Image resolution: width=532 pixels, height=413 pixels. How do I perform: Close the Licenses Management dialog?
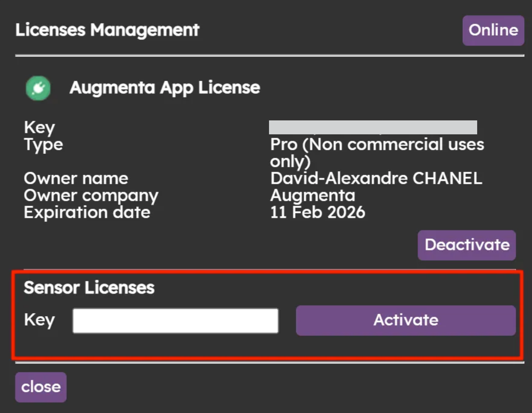tap(41, 387)
